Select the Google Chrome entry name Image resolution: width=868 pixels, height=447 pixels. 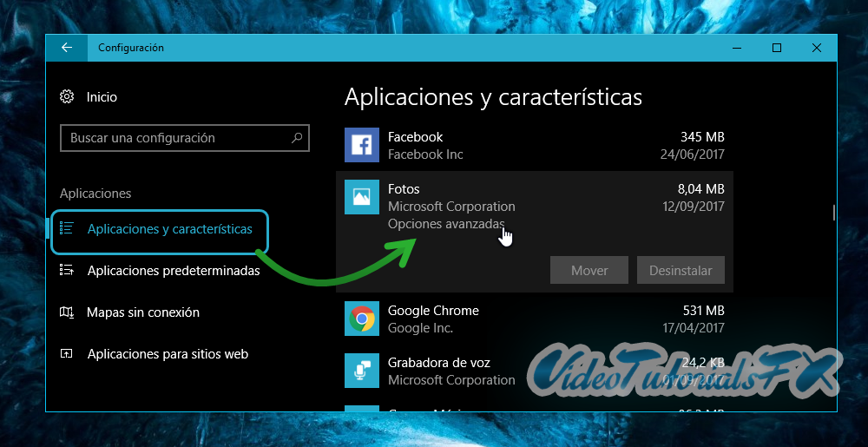[433, 311]
